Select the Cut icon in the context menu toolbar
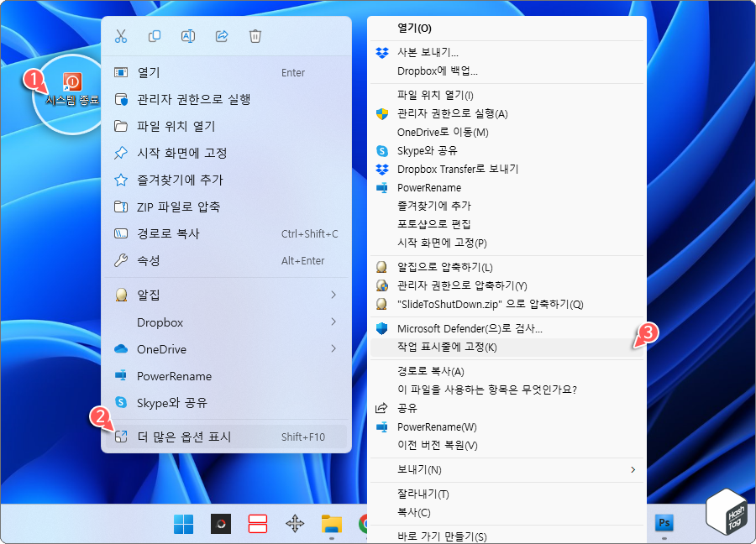 click(121, 36)
